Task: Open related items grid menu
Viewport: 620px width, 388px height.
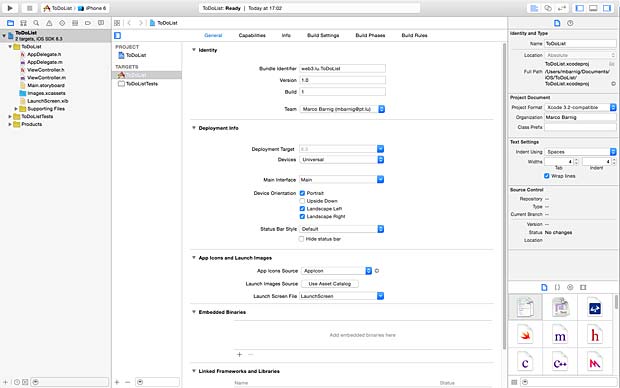Action: pos(117,23)
